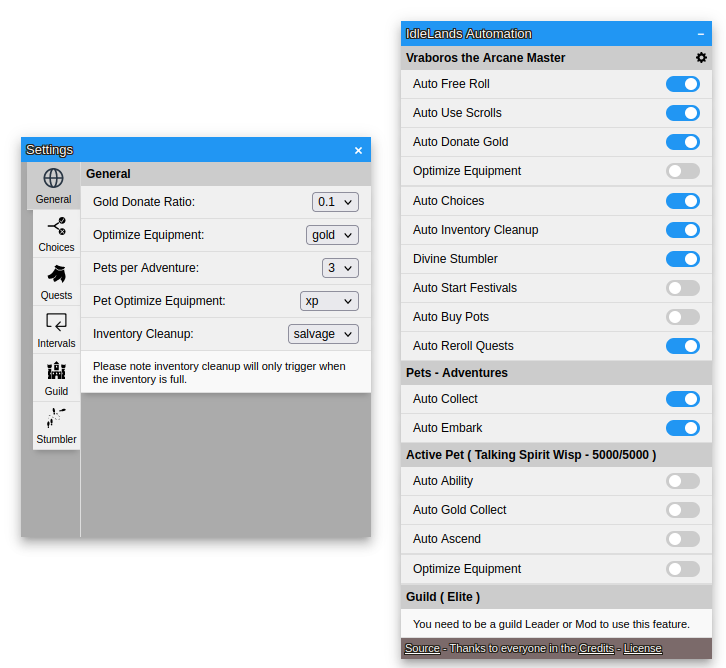The height and width of the screenshot is (668, 726).
Task: Click the Divine Stumbler label text
Action: 455,259
